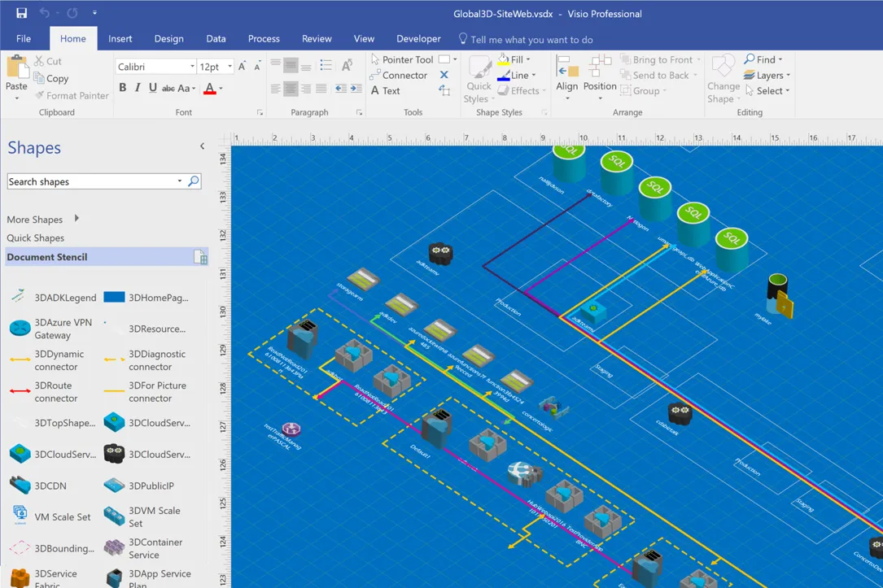Click the decrease indent icon

pyautogui.click(x=341, y=89)
